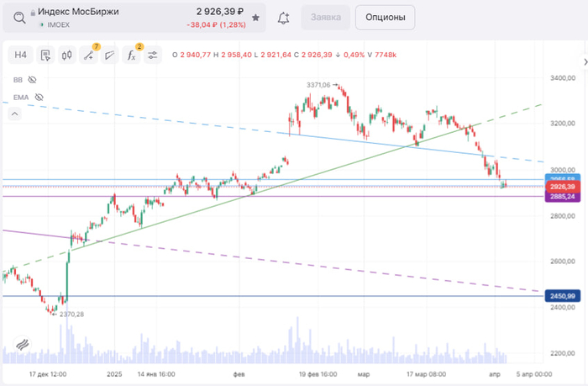588x386 pixels.
Task: Click the 2450,99 price level label
Action: (x=562, y=296)
